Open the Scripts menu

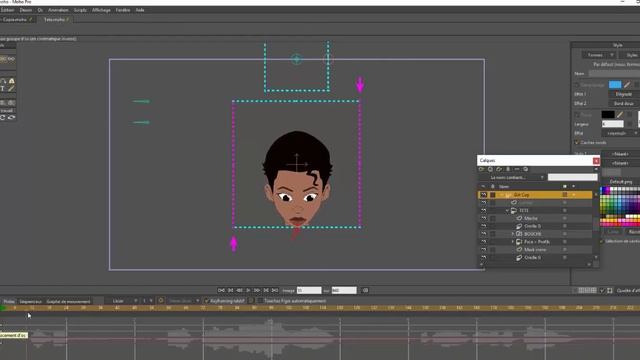point(80,10)
